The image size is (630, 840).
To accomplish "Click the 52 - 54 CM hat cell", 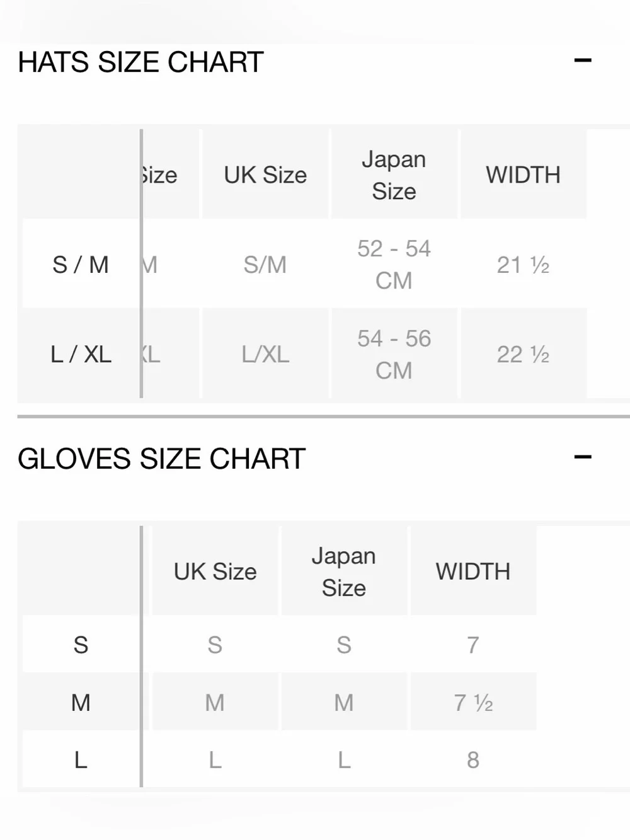I will click(394, 265).
